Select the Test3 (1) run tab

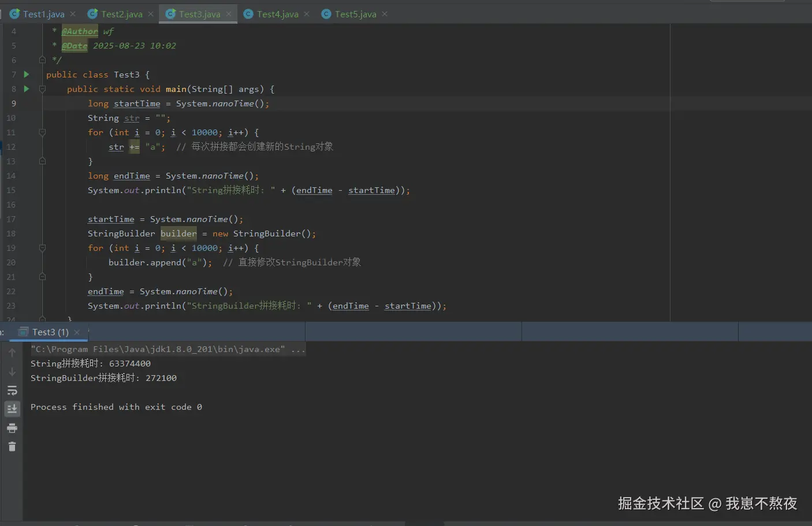[50, 332]
